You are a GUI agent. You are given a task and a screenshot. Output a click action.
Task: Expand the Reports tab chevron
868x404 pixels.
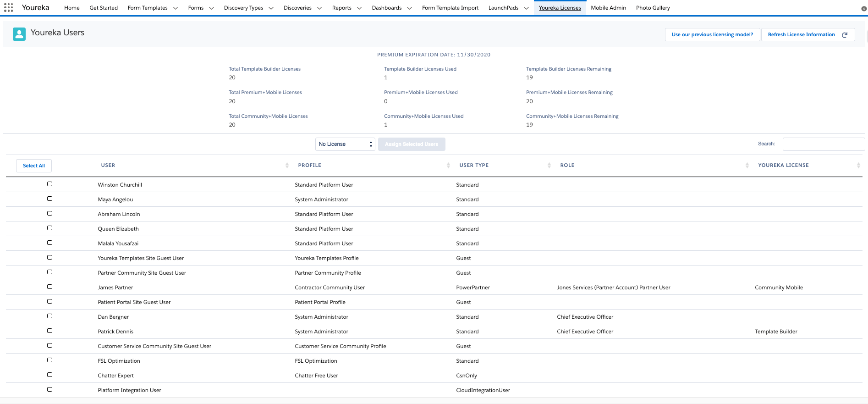[359, 8]
